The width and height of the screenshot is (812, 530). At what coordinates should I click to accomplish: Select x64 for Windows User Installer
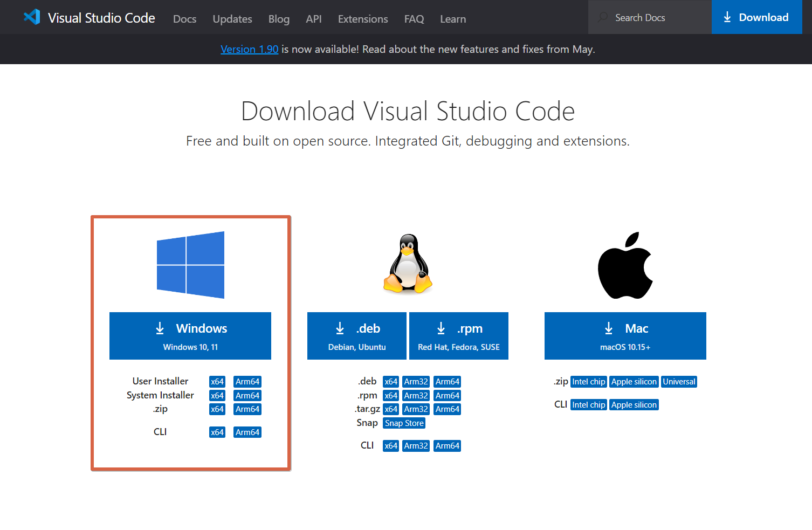217,382
